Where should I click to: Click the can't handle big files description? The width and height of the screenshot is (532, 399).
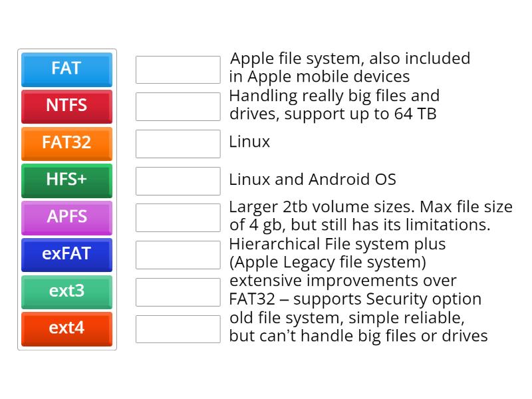359,327
